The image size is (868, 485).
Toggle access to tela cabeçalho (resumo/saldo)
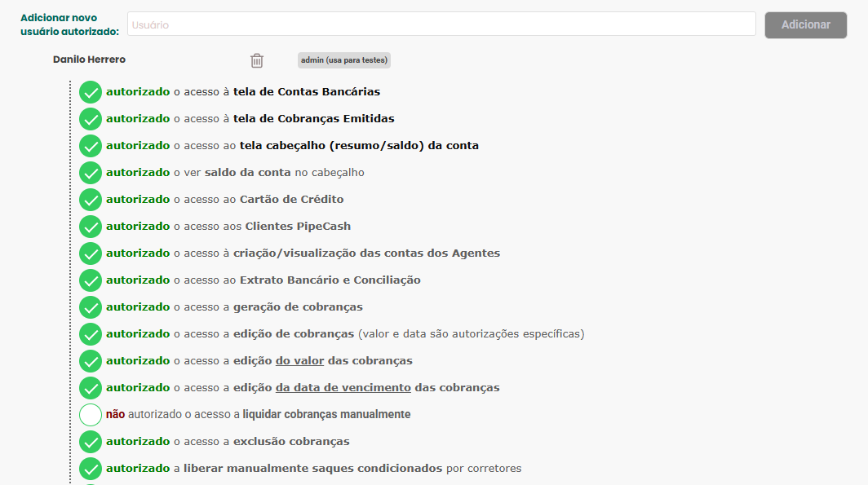[x=91, y=146]
